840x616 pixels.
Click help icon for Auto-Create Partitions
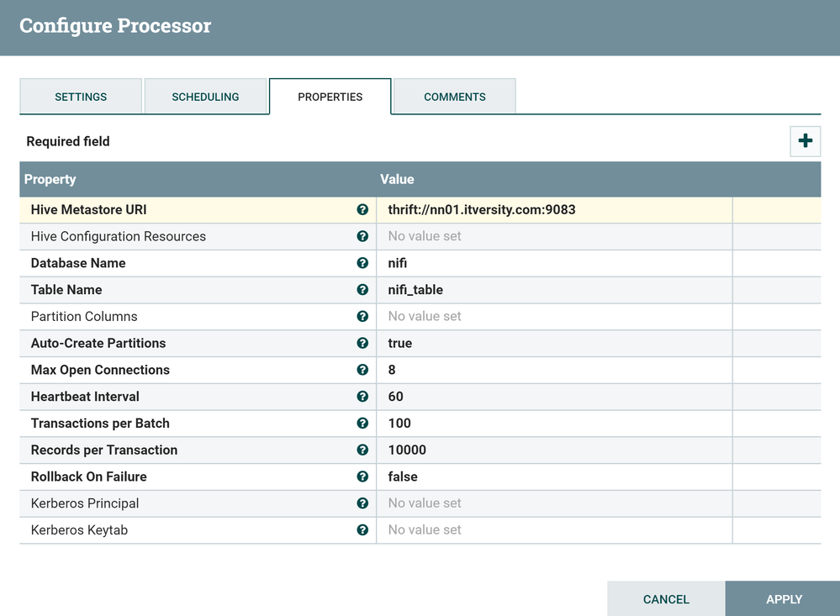362,343
